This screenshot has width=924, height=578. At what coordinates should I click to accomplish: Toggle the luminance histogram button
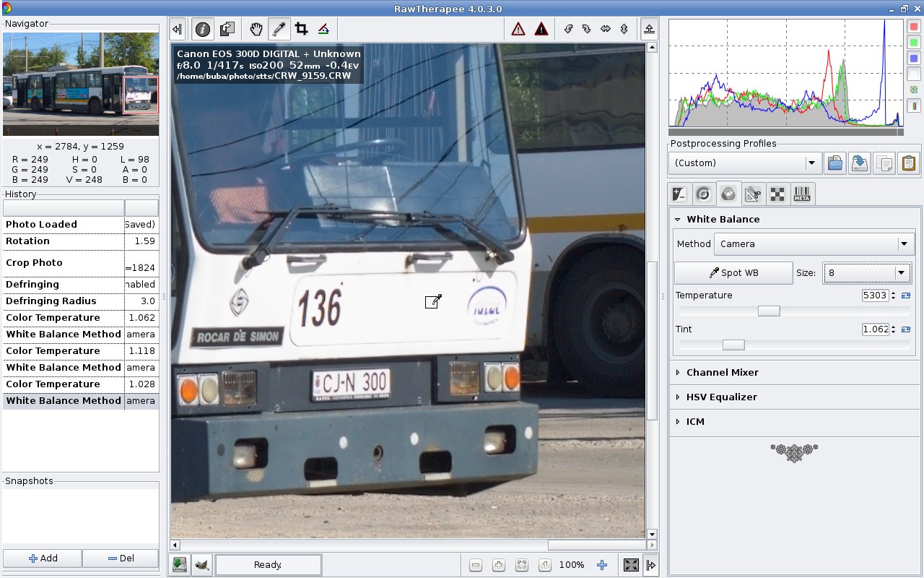point(914,74)
